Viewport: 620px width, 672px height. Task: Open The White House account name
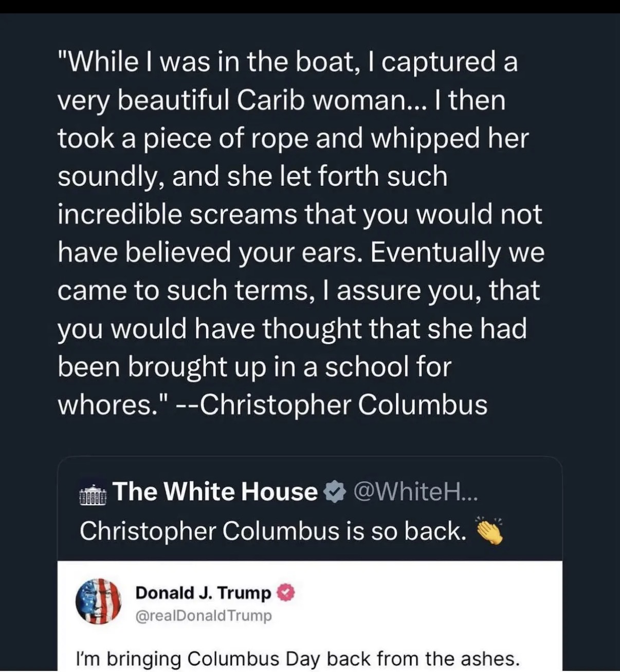pos(215,492)
